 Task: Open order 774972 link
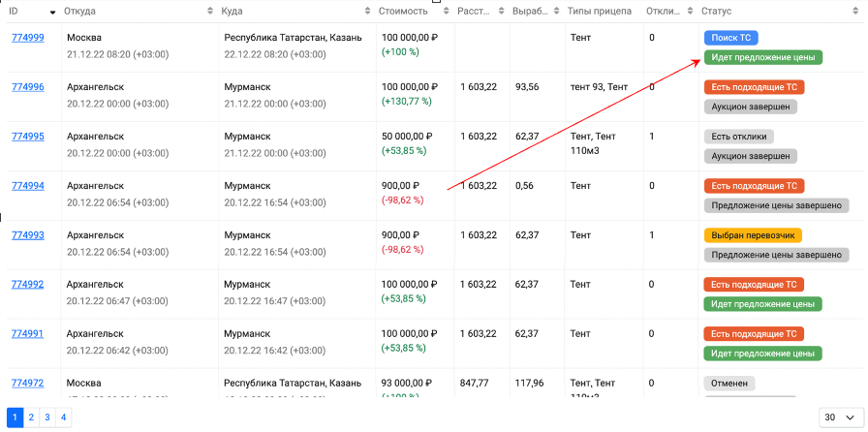[28, 383]
